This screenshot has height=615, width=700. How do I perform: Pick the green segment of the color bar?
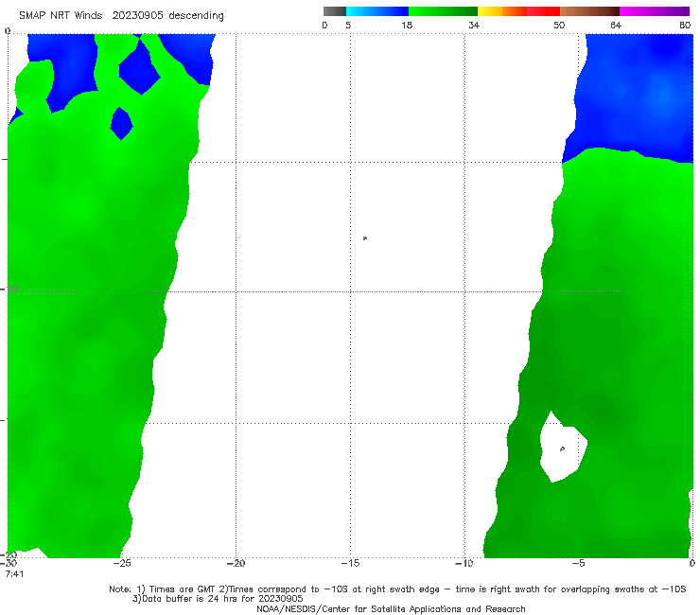[x=443, y=11]
